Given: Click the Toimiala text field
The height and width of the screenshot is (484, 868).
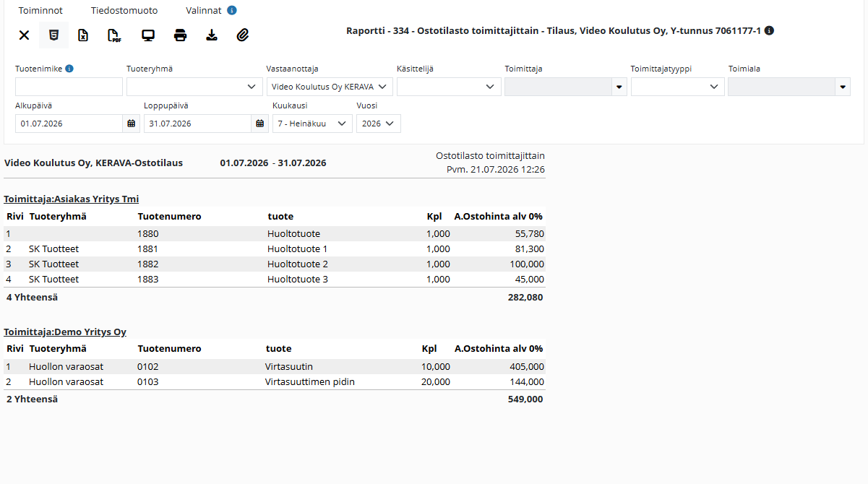Looking at the screenshot, I should click(x=782, y=87).
